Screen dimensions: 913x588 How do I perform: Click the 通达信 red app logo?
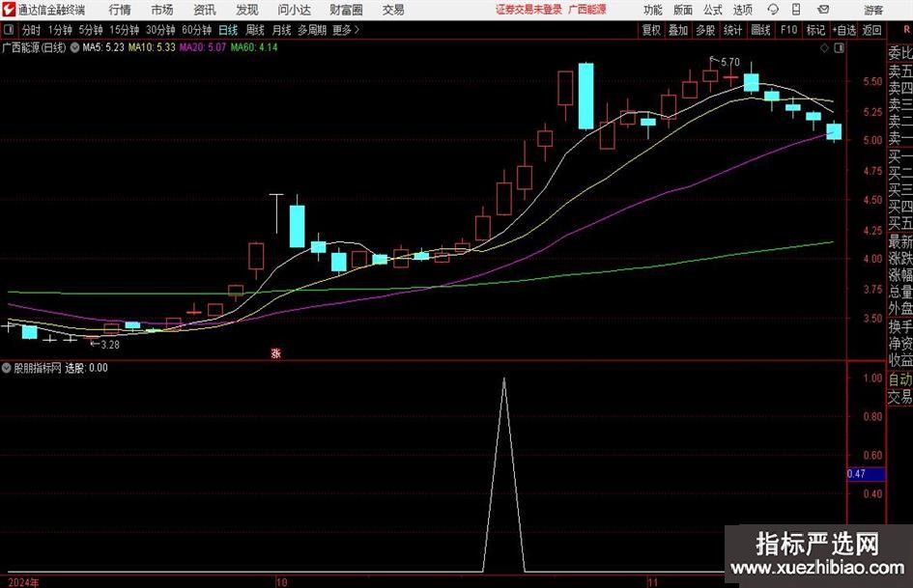click(x=9, y=10)
